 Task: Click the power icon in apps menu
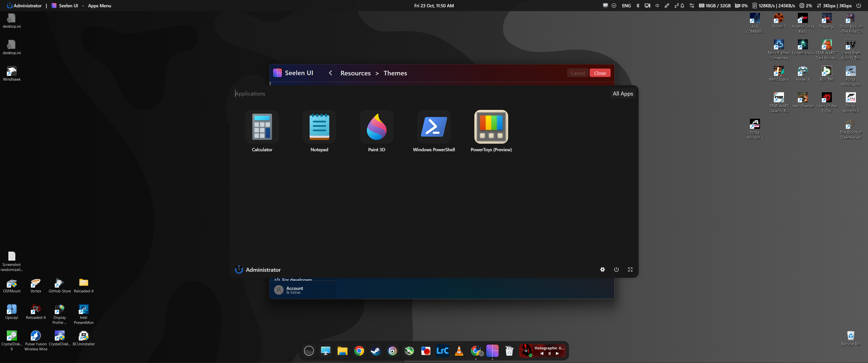[616, 269]
